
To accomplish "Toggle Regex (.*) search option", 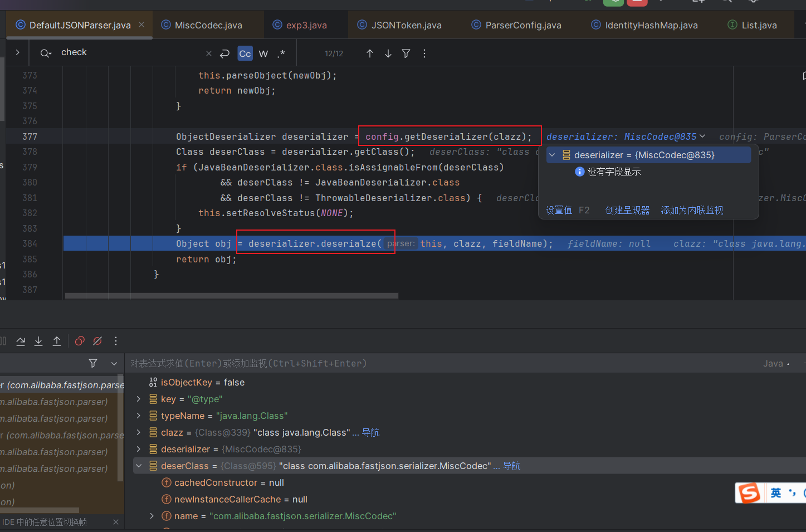I will [281, 53].
